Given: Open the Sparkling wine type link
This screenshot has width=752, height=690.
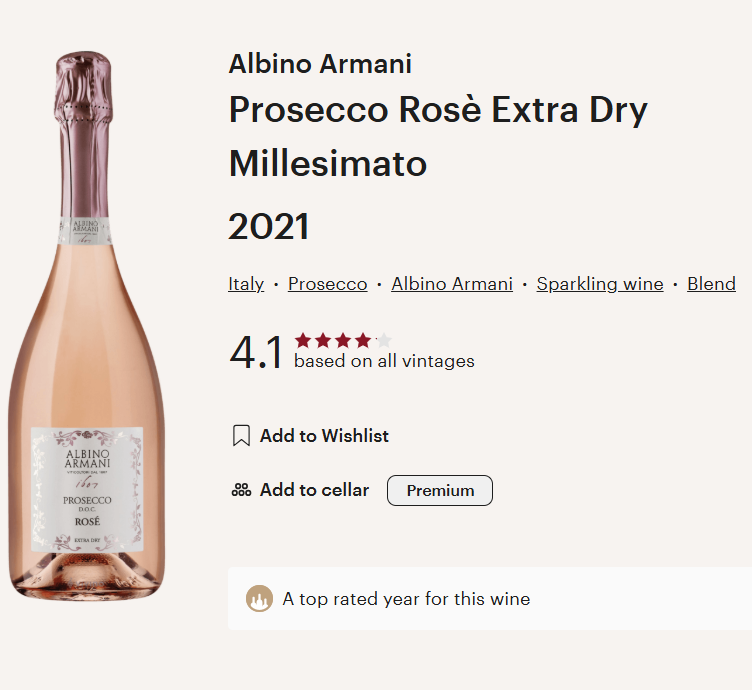Looking at the screenshot, I should point(600,284).
